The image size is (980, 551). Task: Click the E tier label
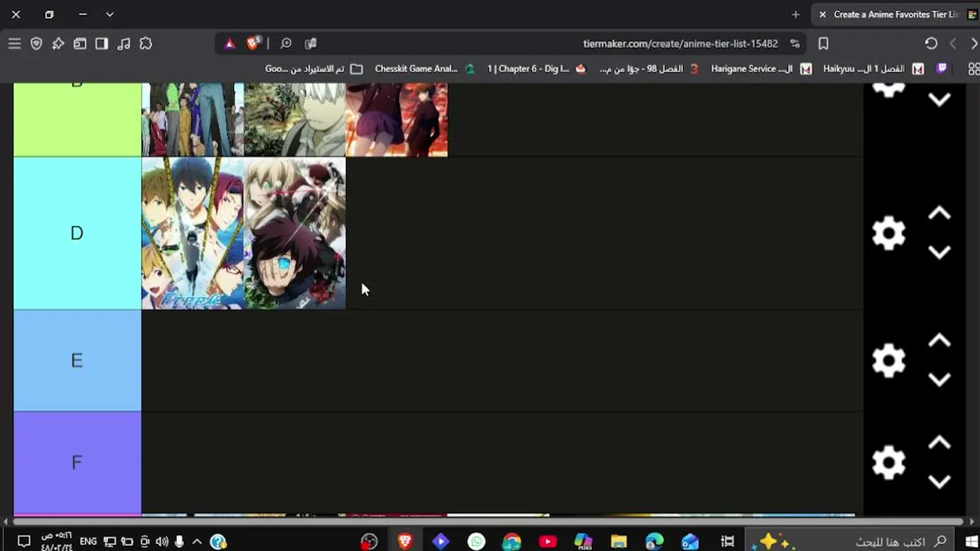tap(77, 360)
